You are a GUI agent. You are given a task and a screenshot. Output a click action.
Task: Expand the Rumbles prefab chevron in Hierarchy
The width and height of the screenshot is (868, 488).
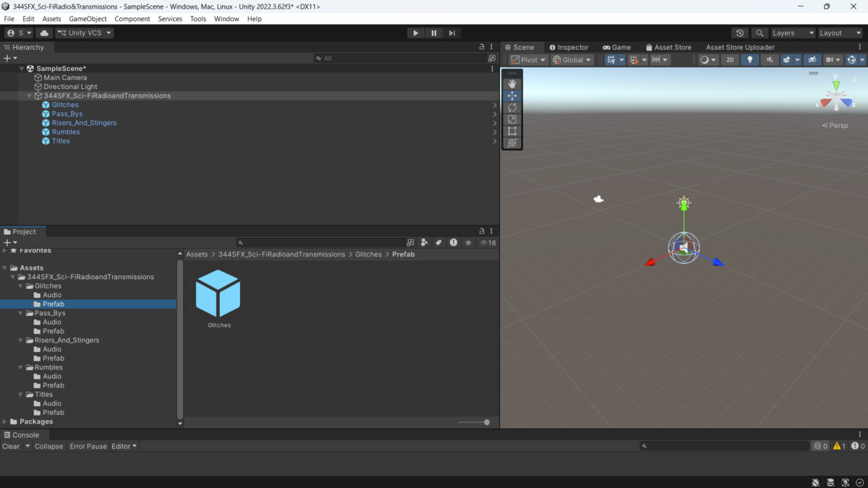pyautogui.click(x=495, y=132)
